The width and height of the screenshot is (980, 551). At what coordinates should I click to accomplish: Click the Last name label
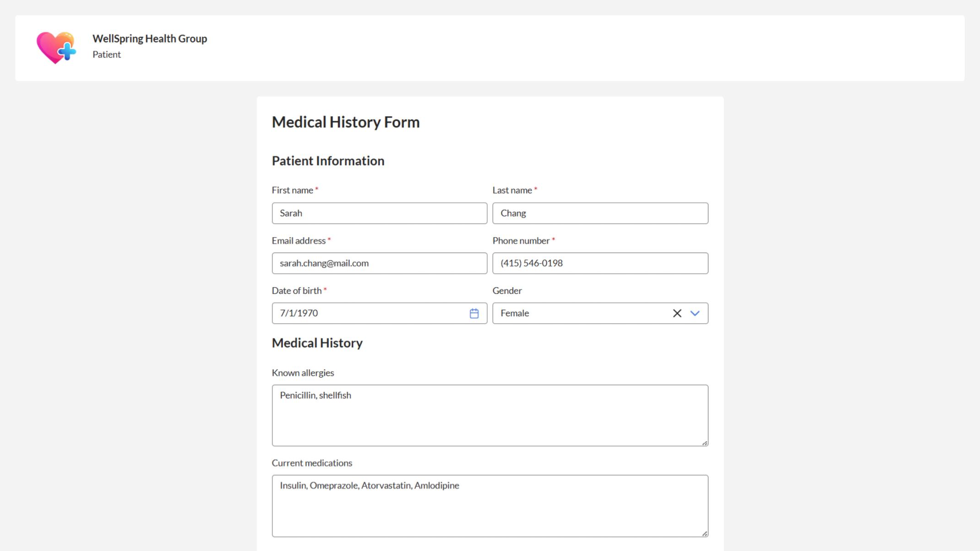click(512, 190)
